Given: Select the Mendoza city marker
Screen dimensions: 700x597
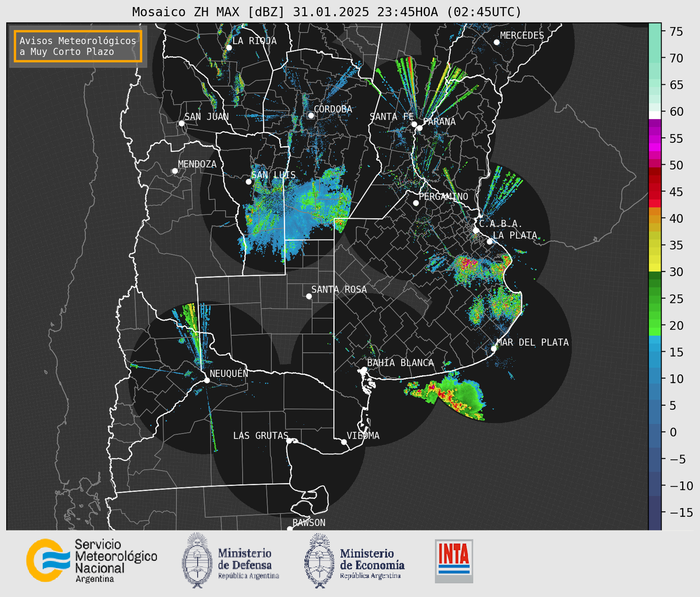Looking at the screenshot, I should (175, 171).
